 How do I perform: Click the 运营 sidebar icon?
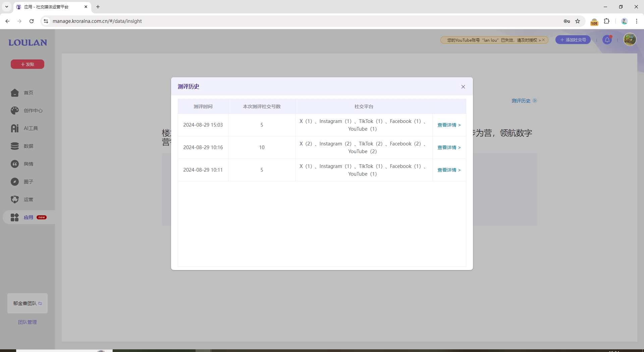coord(15,200)
